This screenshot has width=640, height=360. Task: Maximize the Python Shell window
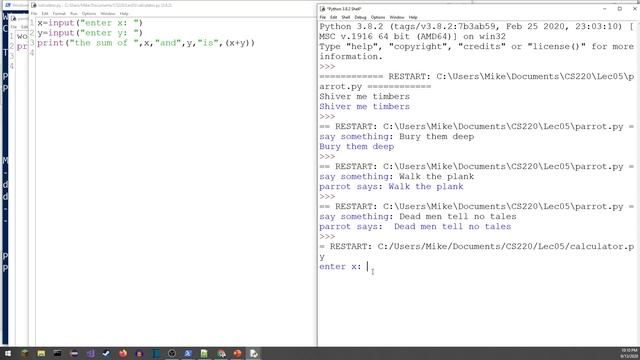pyautogui.click(x=620, y=9)
